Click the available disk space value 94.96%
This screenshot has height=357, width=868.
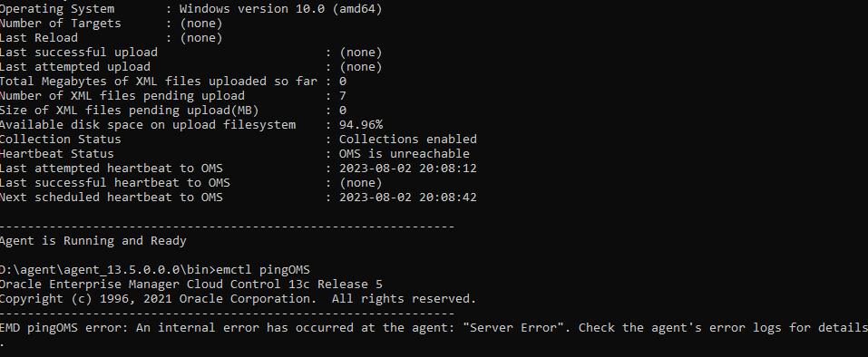click(361, 125)
